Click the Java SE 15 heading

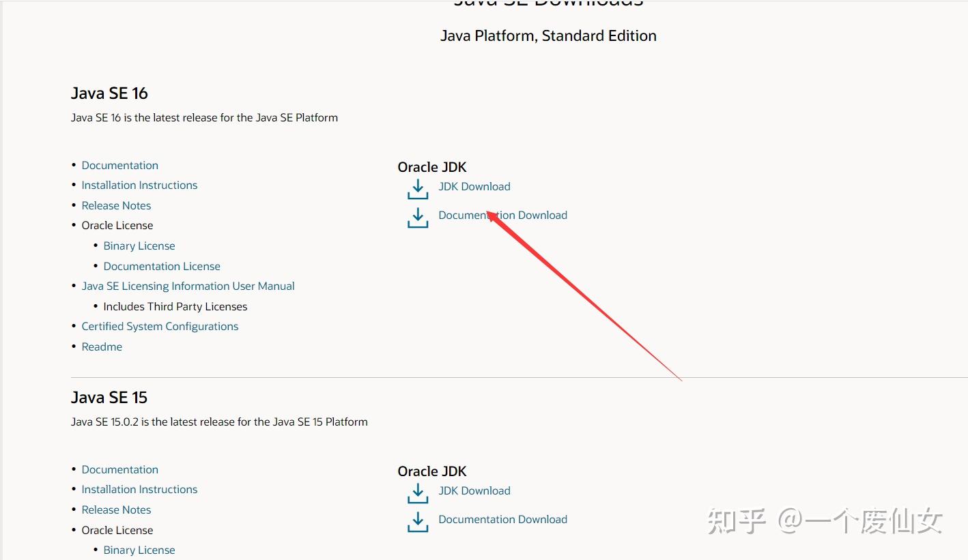109,398
